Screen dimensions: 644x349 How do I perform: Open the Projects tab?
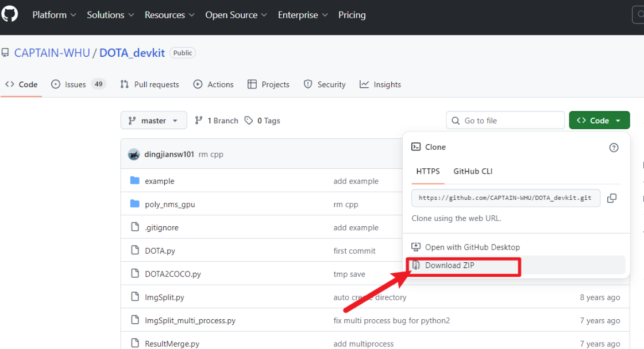pyautogui.click(x=269, y=84)
